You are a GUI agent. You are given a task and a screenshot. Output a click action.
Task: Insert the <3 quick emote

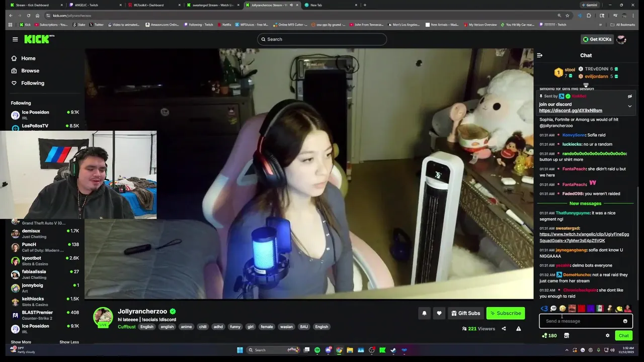544,309
